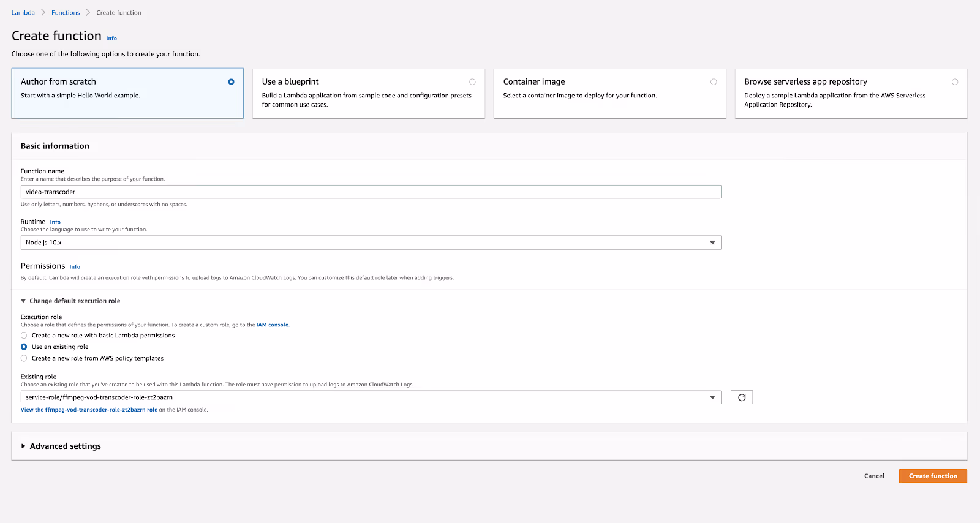The height and width of the screenshot is (523, 980).
Task: View the ffmpeg-vod-transcoder-role-zt2bazrn role link
Action: pos(89,410)
